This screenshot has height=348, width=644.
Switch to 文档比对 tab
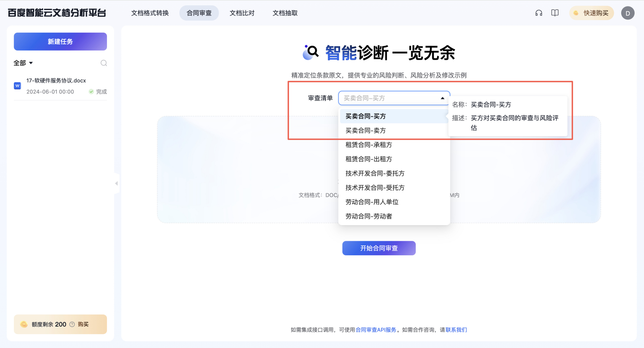point(242,13)
